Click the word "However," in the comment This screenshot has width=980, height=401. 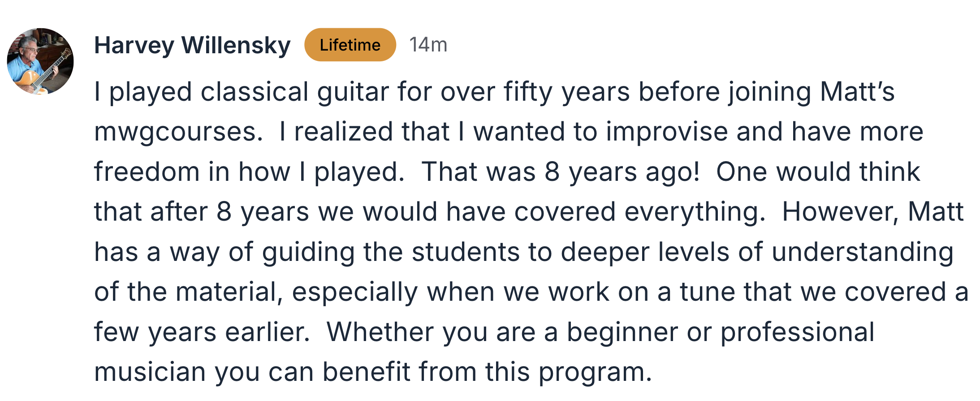coord(840,212)
